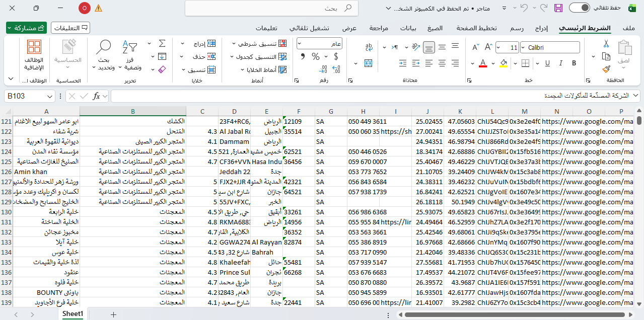Open the Name Box B103 dropdown

pos(50,96)
